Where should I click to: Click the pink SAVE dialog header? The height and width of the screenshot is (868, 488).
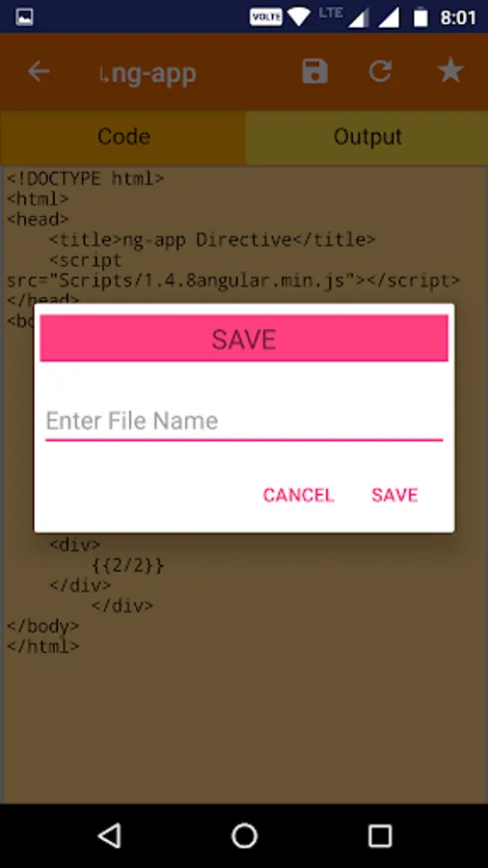click(244, 339)
